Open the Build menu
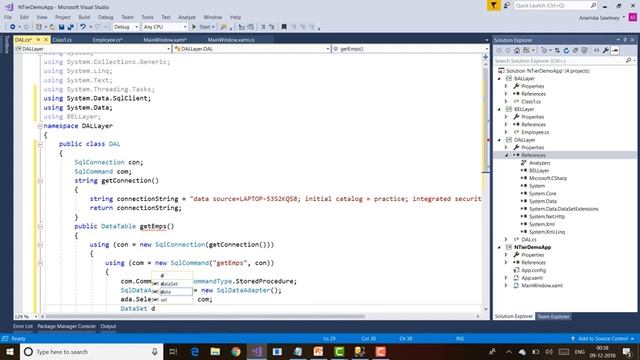This screenshot has width=640, height=360. point(84,17)
